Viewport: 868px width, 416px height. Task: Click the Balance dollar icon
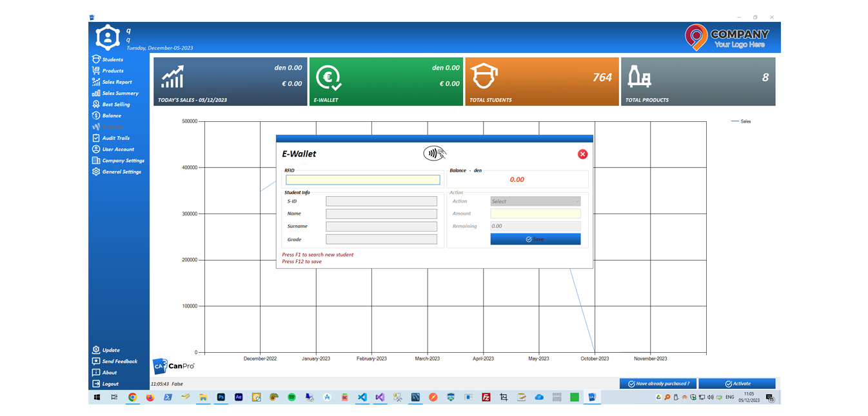pyautogui.click(x=96, y=115)
